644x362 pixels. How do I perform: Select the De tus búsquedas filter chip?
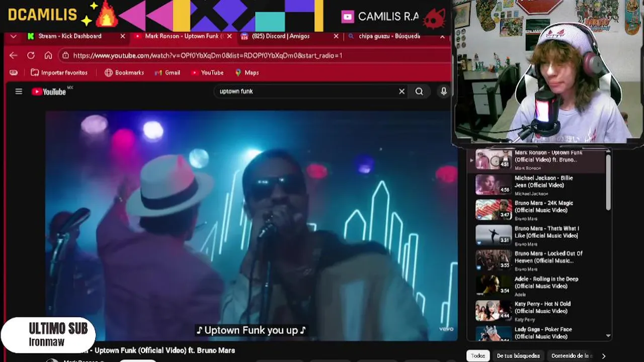coord(518,356)
